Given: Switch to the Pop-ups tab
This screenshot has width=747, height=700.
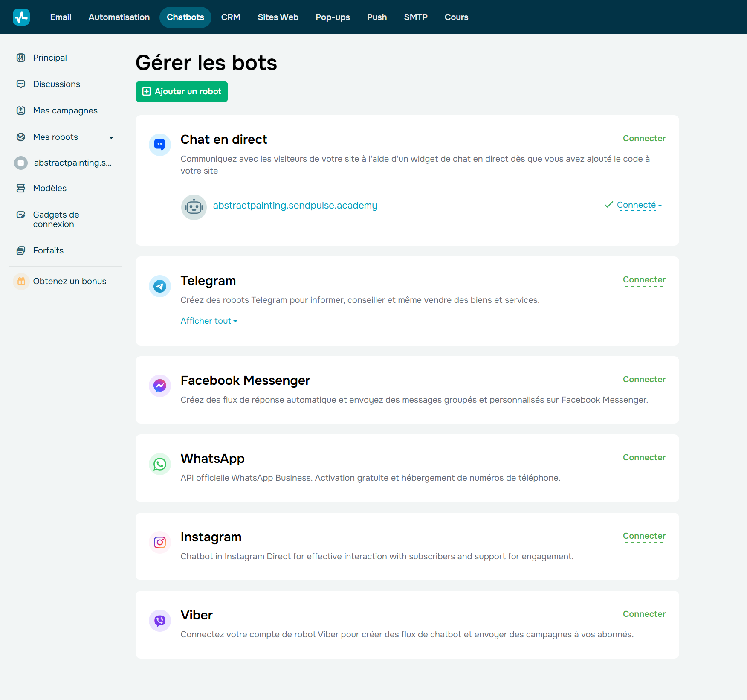Looking at the screenshot, I should (333, 17).
